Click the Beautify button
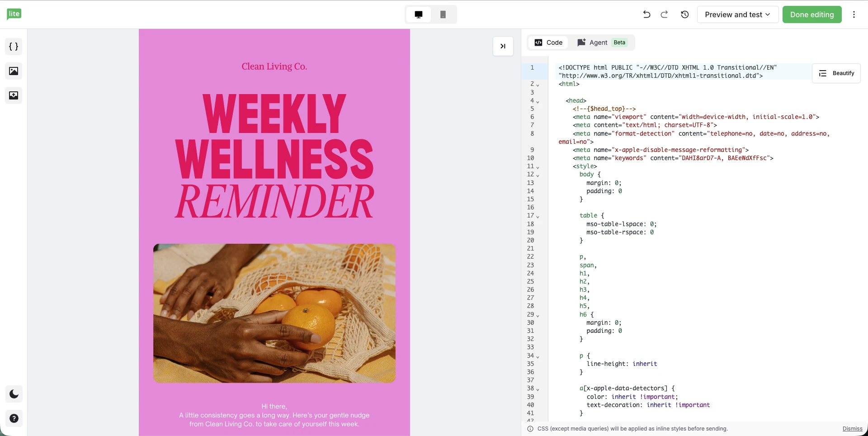This screenshot has width=868, height=436. 836,73
